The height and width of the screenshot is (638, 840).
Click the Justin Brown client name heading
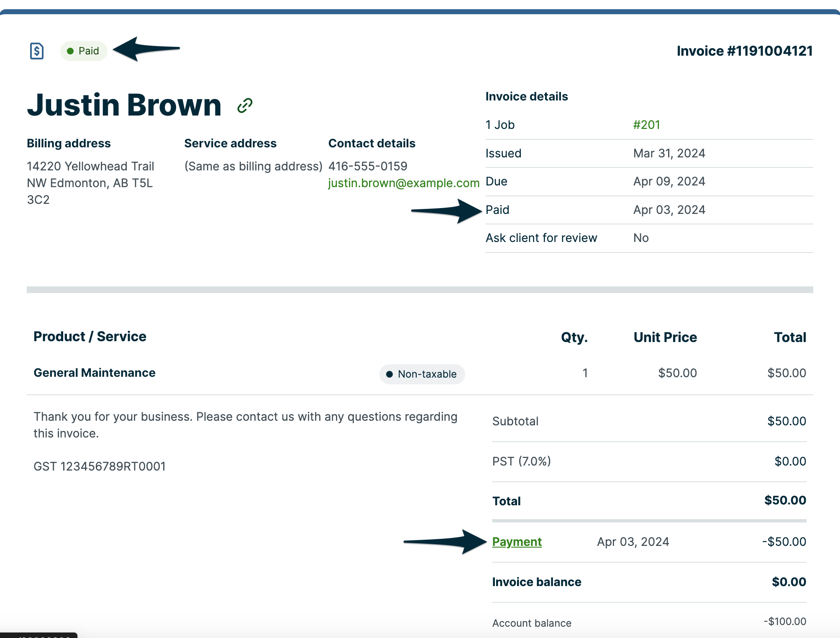coord(124,105)
